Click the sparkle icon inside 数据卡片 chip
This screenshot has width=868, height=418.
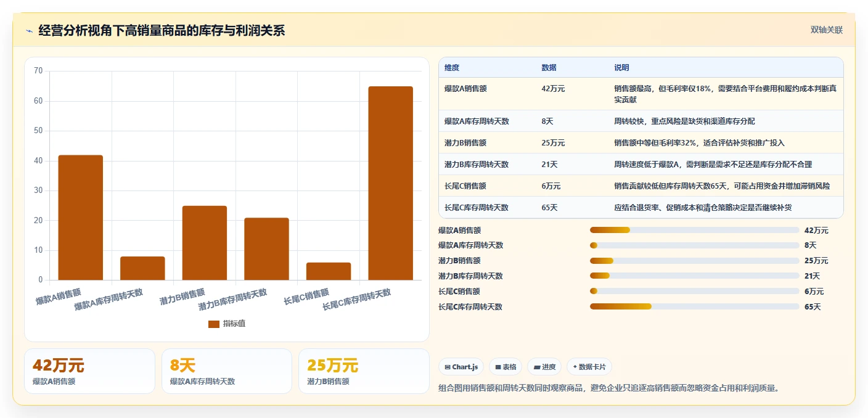click(575, 367)
